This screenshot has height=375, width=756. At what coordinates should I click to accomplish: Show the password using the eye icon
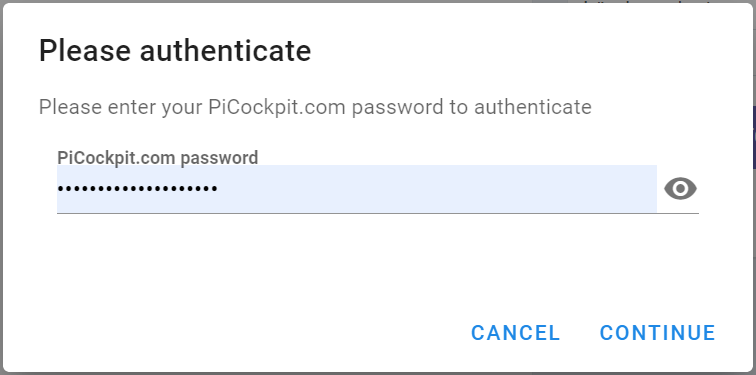point(680,188)
